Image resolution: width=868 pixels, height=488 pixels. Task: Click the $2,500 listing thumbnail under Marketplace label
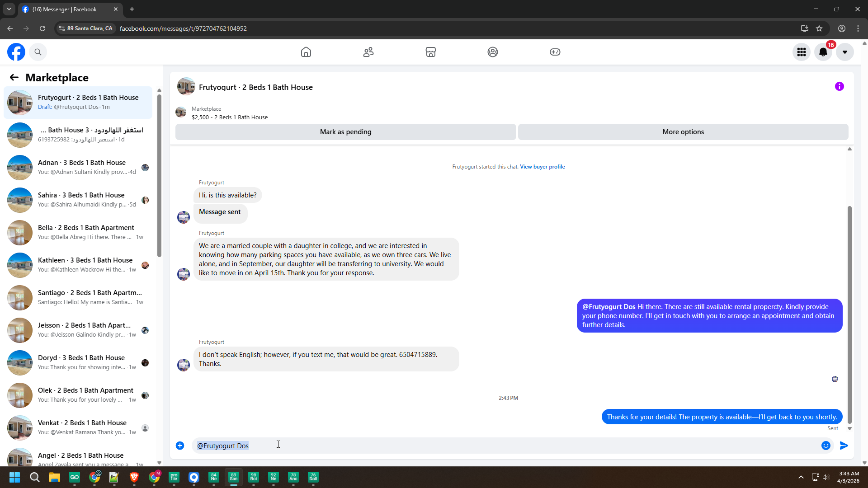(181, 113)
